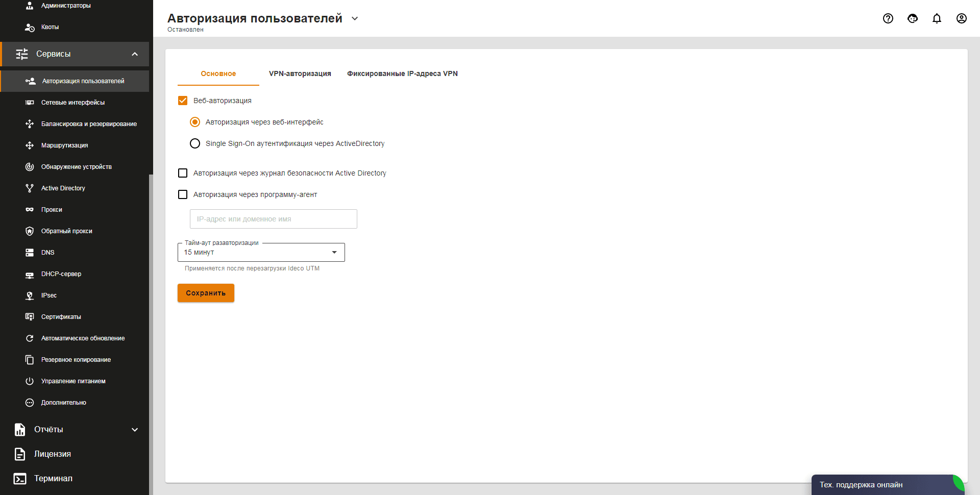
Task: Switch to the VPN-авторизация tab
Action: tap(300, 73)
